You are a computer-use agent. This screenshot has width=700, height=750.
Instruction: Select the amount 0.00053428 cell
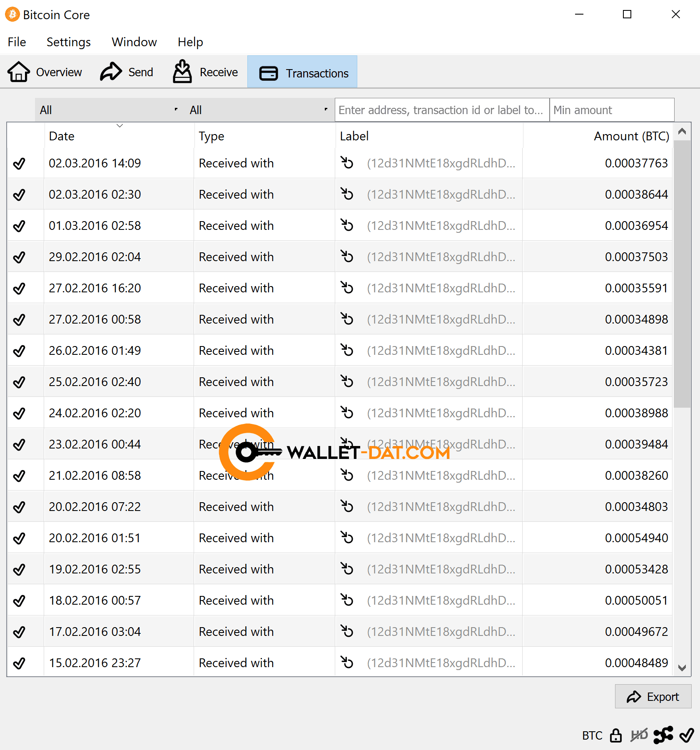[x=598, y=569]
